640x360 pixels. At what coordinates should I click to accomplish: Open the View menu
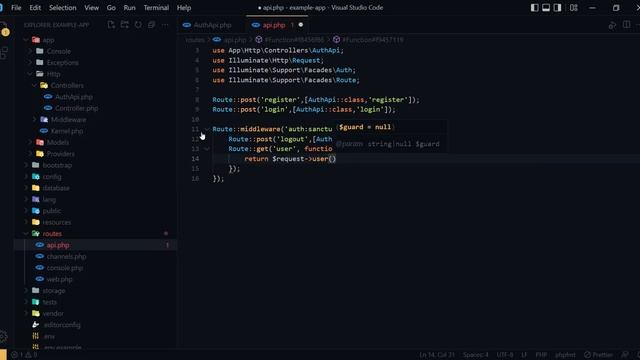coord(91,8)
